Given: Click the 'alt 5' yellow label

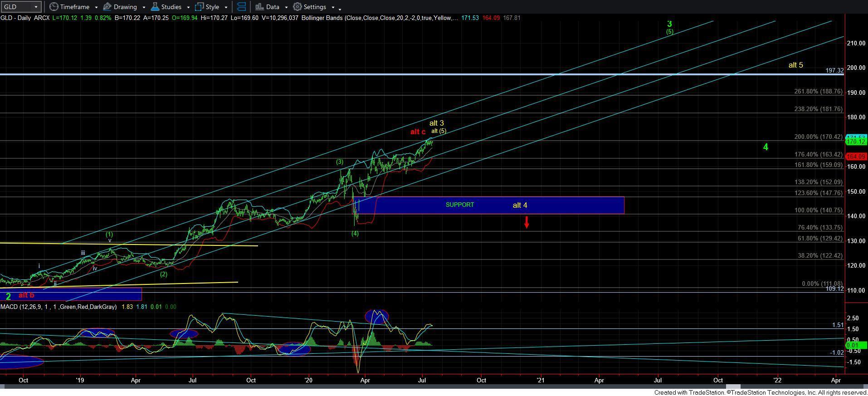Looking at the screenshot, I should point(795,65).
